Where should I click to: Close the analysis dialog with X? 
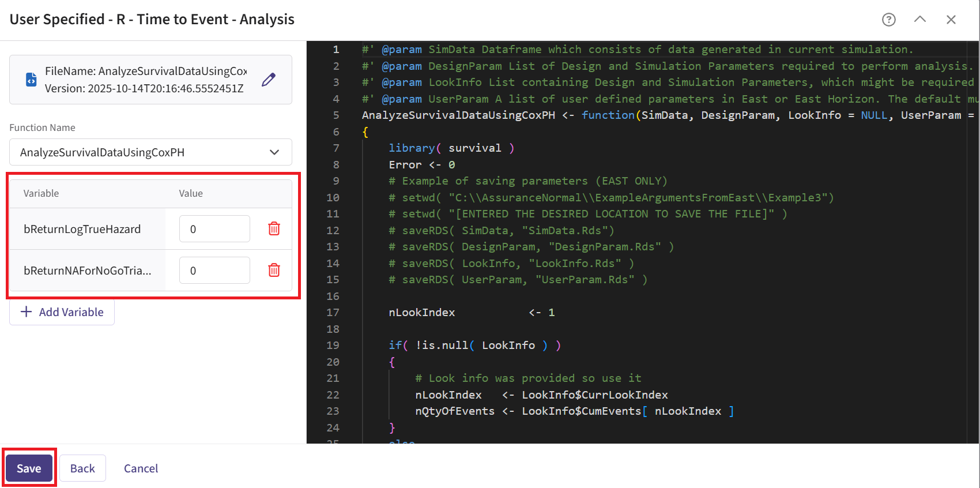tap(951, 20)
